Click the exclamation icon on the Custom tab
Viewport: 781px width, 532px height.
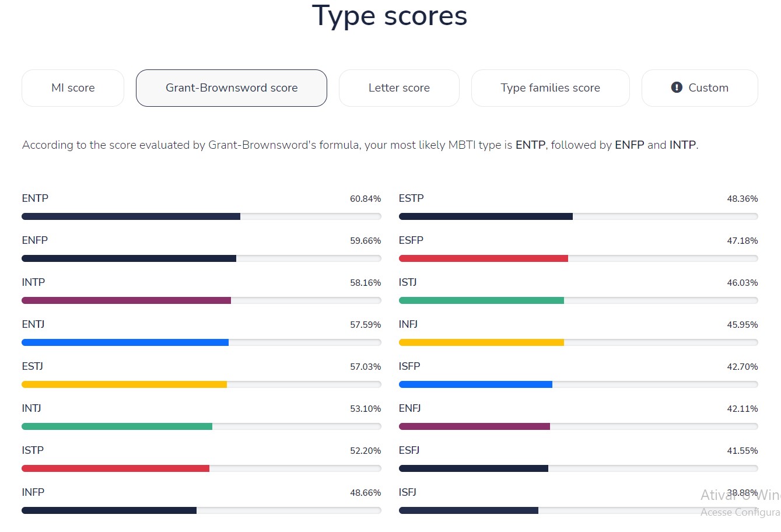(677, 87)
